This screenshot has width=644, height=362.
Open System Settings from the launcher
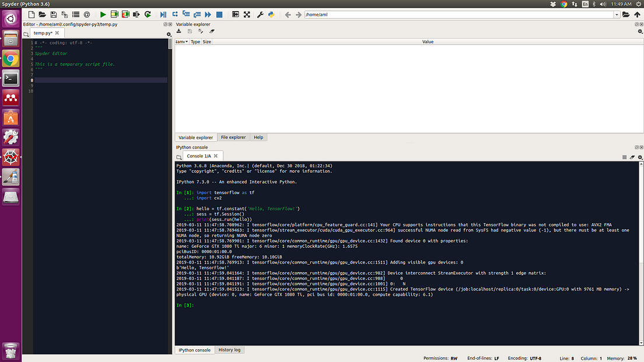[10, 138]
